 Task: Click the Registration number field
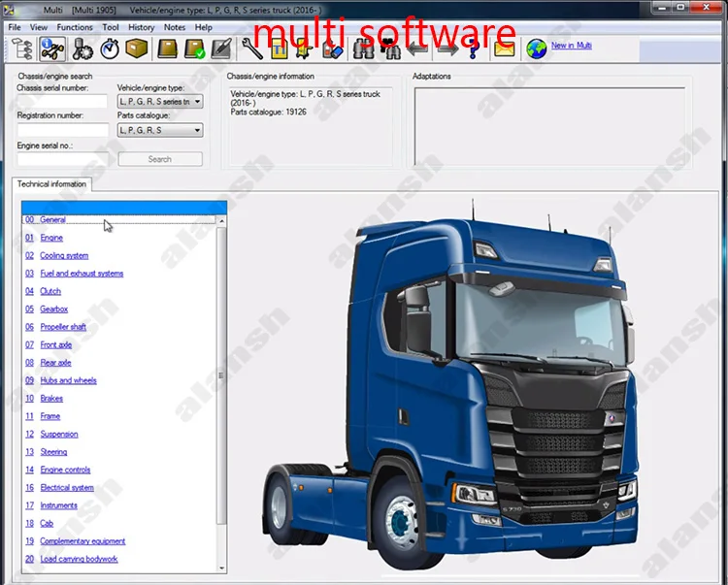click(x=62, y=130)
